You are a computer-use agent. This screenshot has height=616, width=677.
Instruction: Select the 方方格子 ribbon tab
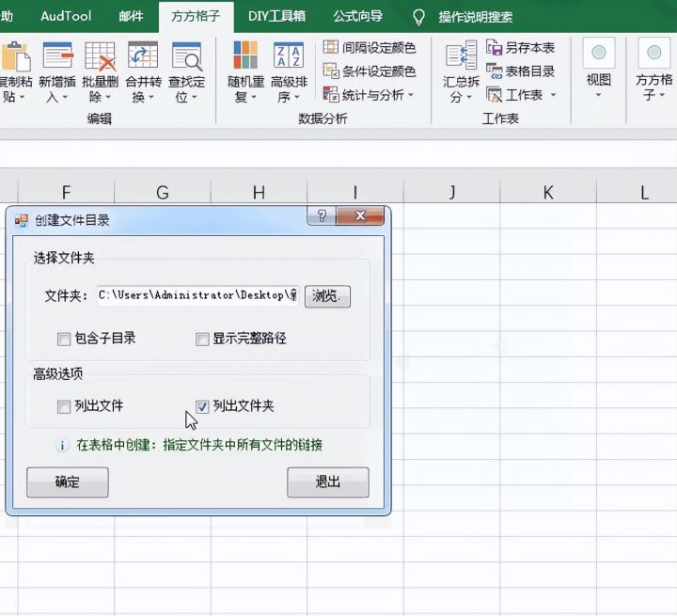[196, 16]
